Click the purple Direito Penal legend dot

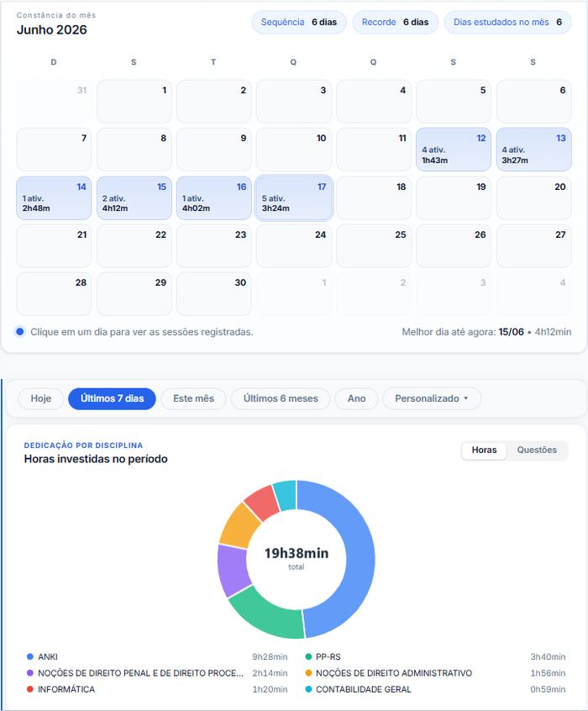30,673
